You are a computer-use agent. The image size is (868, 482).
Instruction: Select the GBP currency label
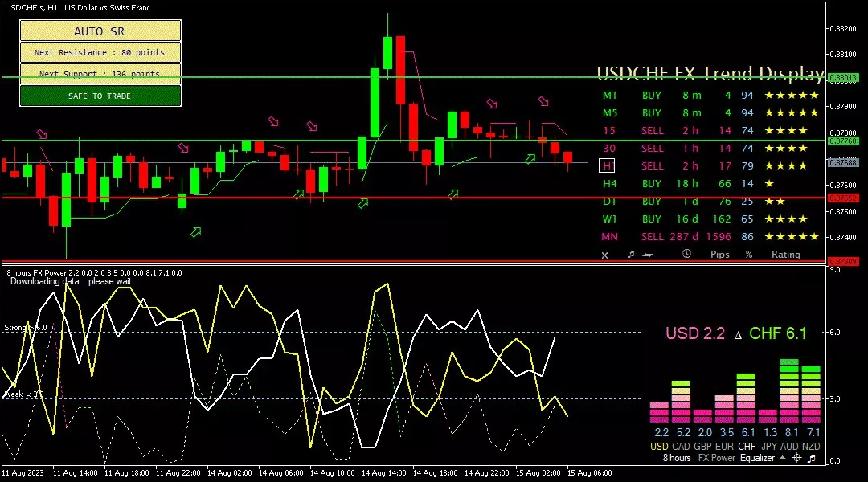(702, 446)
